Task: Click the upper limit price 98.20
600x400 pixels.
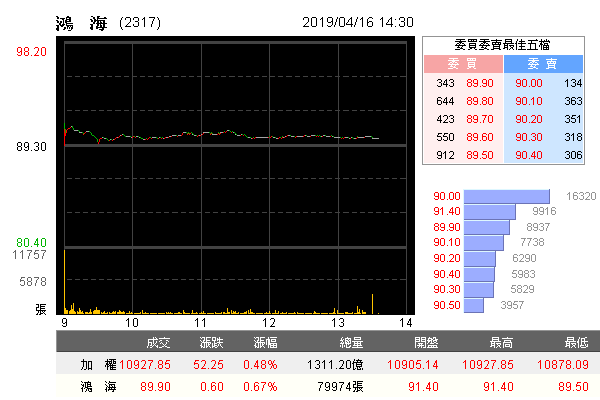Action: (31, 52)
